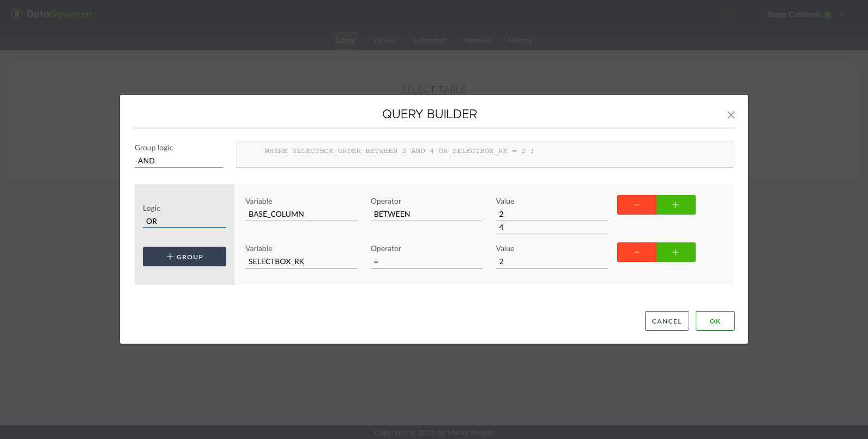Viewport: 868px width, 439px height.
Task: Remove the BASE_COLUMN condition with red minus
Action: point(636,205)
